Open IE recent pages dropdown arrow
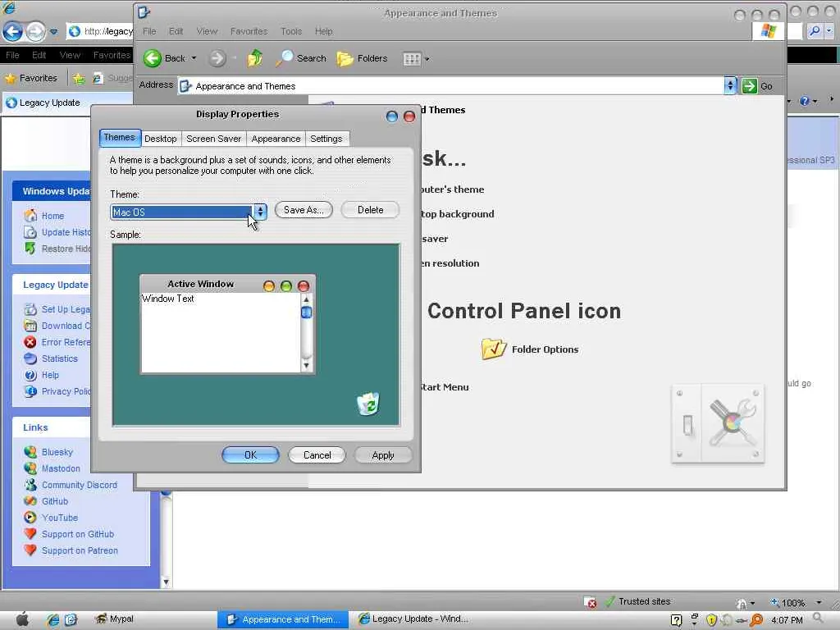This screenshot has width=840, height=630. pyautogui.click(x=53, y=32)
